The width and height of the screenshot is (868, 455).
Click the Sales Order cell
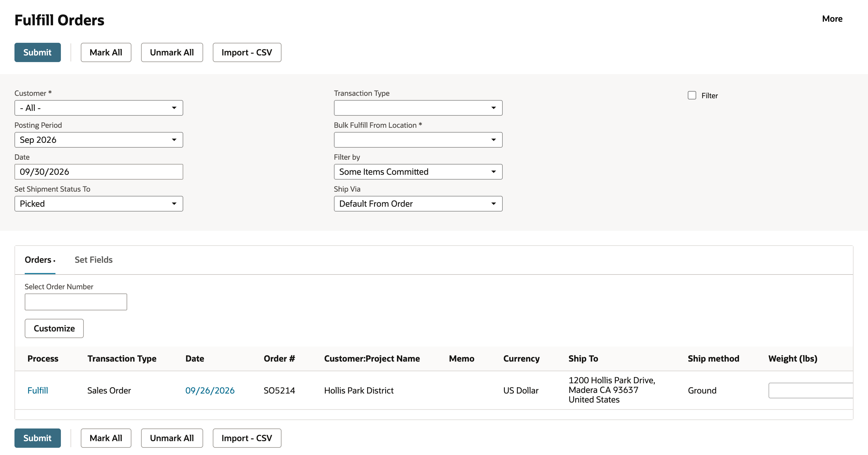click(x=109, y=390)
